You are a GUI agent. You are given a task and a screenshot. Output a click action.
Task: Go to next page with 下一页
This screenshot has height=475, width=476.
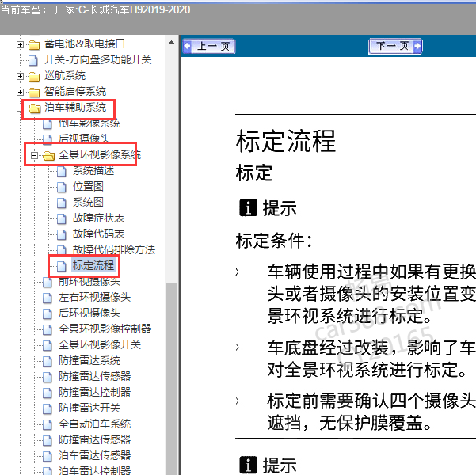[395, 47]
